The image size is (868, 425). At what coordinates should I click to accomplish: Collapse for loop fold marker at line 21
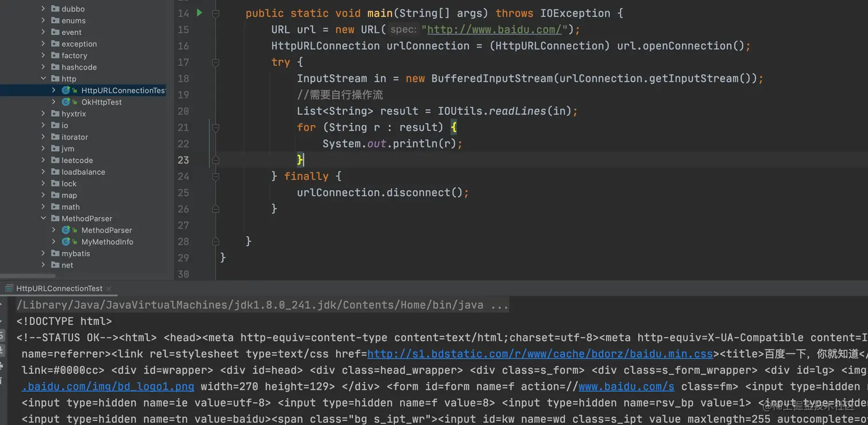[x=216, y=127]
